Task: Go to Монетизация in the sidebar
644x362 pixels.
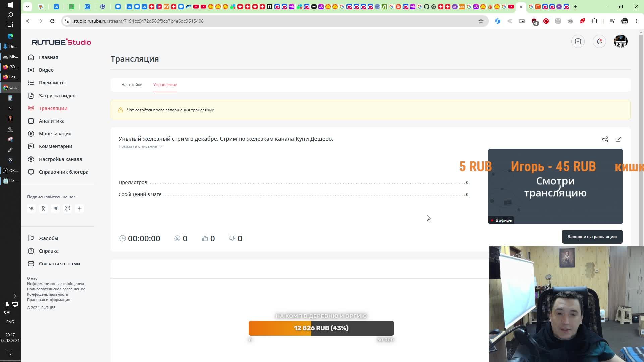Action: 55,134
